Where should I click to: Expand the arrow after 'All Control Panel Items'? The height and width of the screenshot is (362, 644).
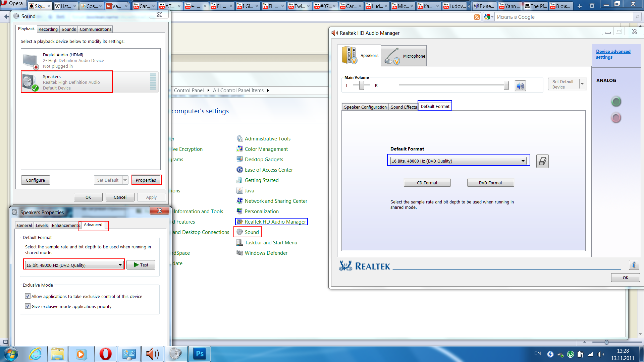(x=268, y=90)
